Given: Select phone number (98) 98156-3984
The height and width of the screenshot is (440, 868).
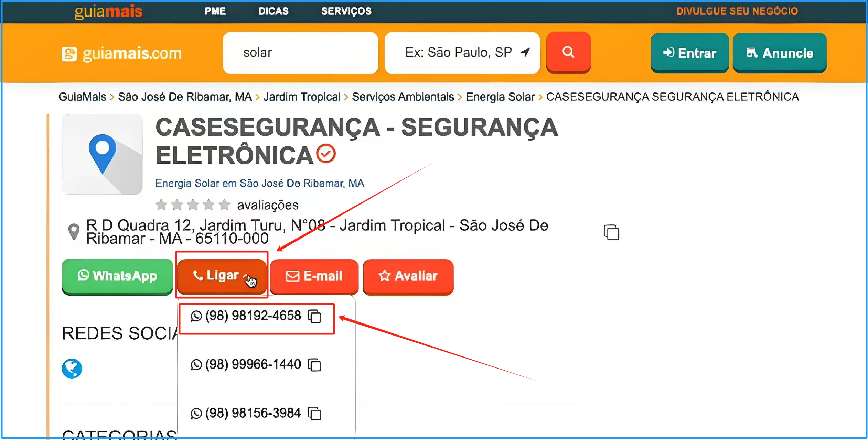Looking at the screenshot, I should 253,414.
